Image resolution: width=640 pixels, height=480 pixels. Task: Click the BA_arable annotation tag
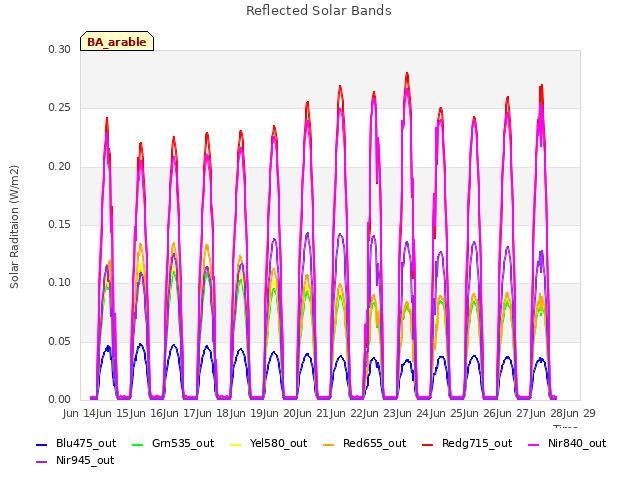coord(117,41)
